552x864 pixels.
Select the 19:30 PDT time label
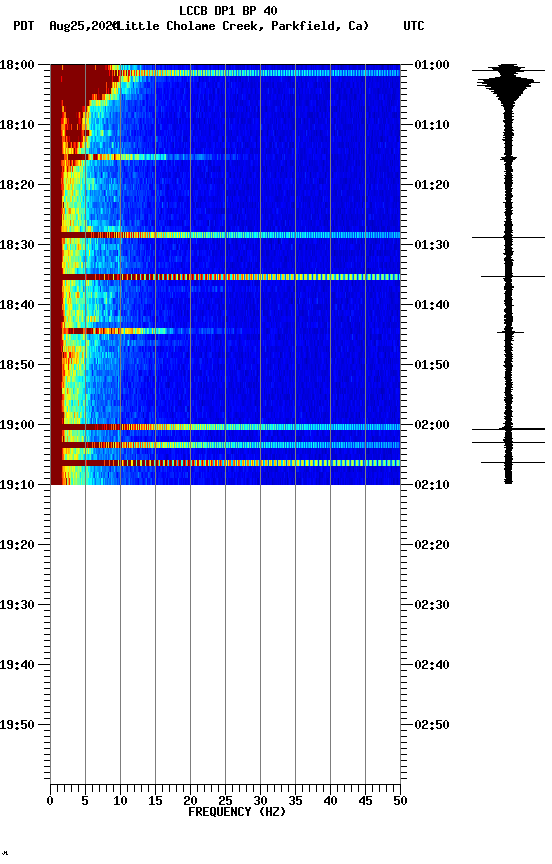click(17, 605)
